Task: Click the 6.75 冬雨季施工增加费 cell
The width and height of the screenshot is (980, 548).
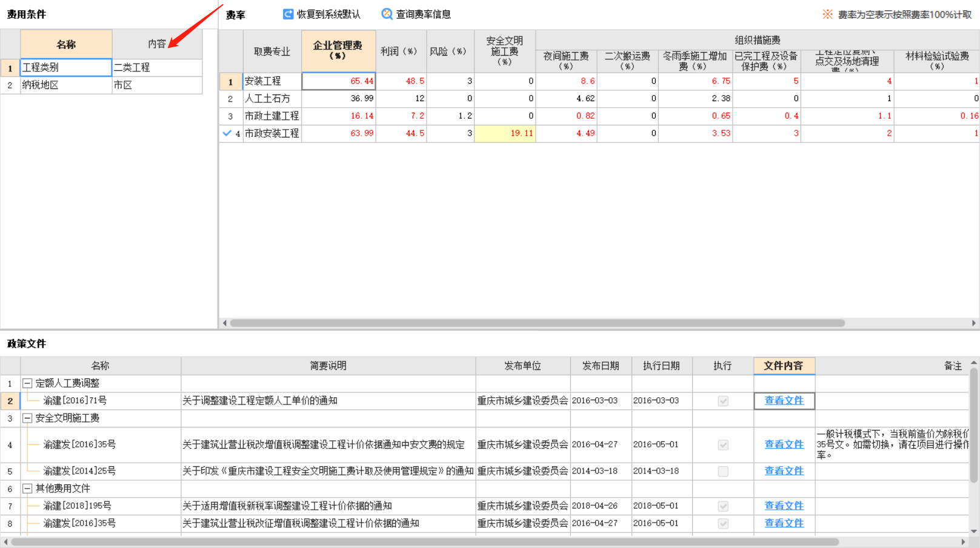Action: pyautogui.click(x=695, y=81)
